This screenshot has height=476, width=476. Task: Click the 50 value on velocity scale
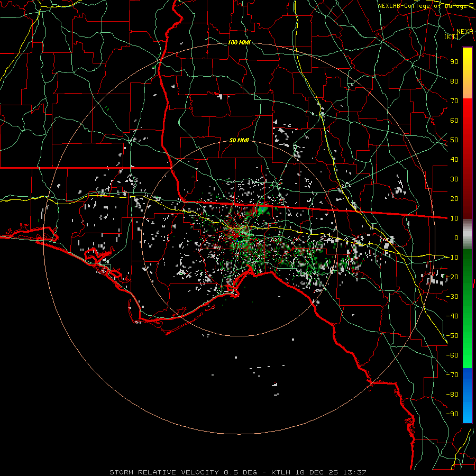(x=454, y=140)
